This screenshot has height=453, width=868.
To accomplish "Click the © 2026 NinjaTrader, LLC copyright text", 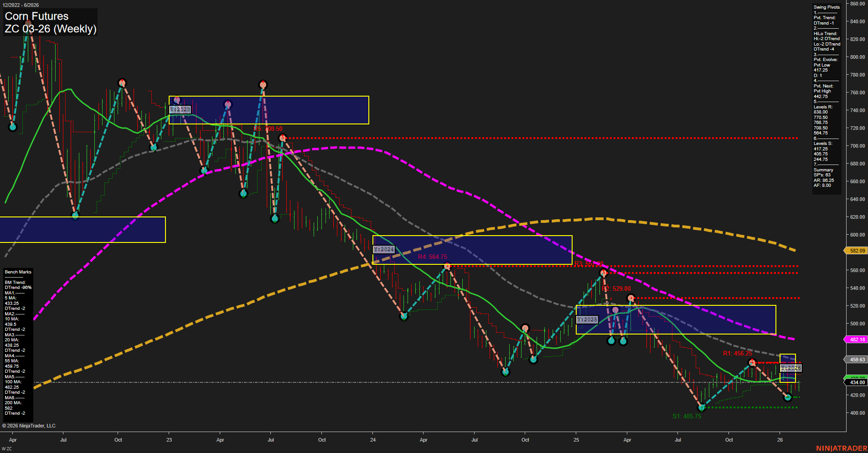I will pos(28,425).
